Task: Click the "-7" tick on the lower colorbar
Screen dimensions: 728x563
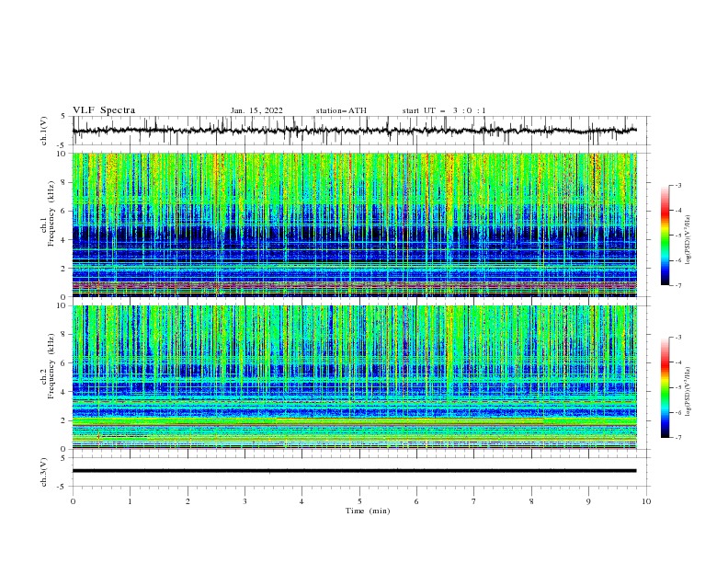Action: click(677, 438)
